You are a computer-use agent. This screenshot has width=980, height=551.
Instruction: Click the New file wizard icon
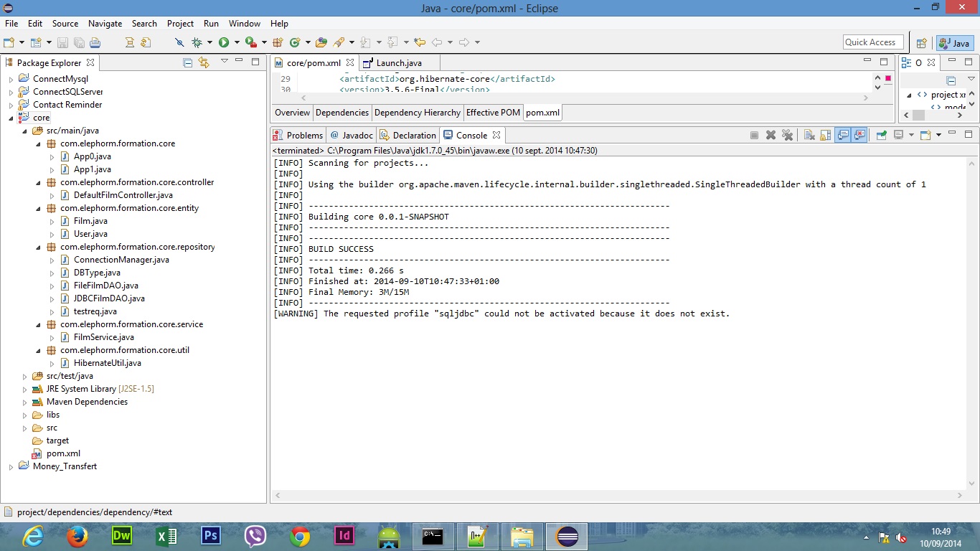8,42
